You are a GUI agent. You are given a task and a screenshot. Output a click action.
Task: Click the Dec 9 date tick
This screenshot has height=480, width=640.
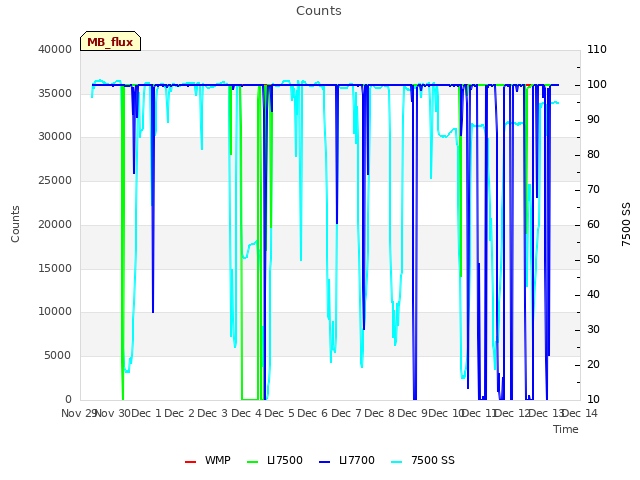click(413, 413)
